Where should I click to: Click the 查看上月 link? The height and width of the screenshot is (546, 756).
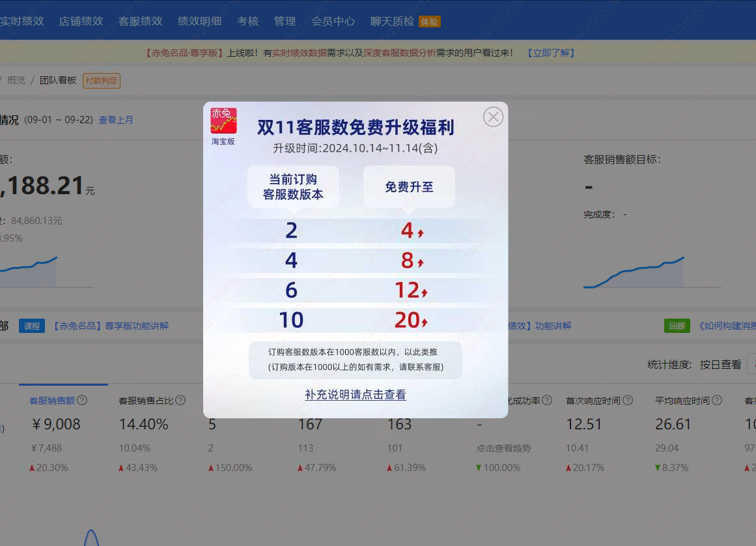click(x=116, y=120)
